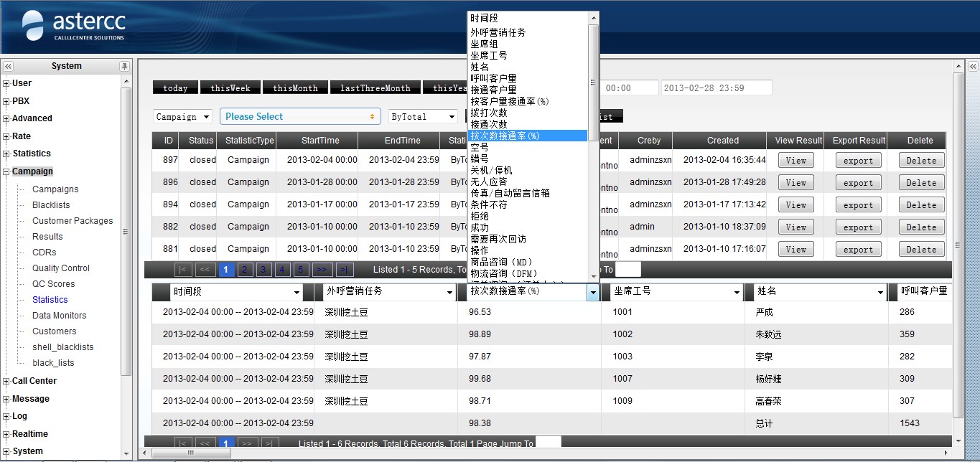Viewport: 980px width, 462px height.
Task: Open page 3 of the statistics list
Action: (x=263, y=270)
